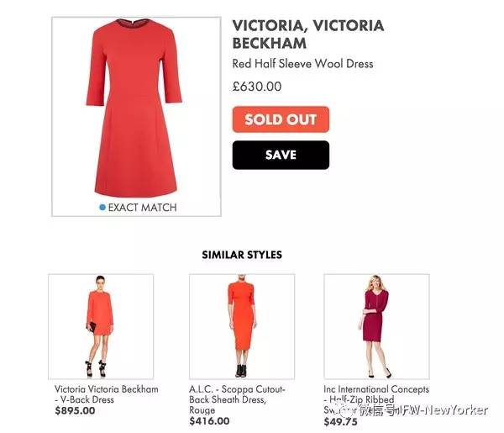Viewport: 504px width, 433px height.
Task: Follow the A.L.C. Scoppa Cutout-Back Sheath Dress link
Action: 237,399
